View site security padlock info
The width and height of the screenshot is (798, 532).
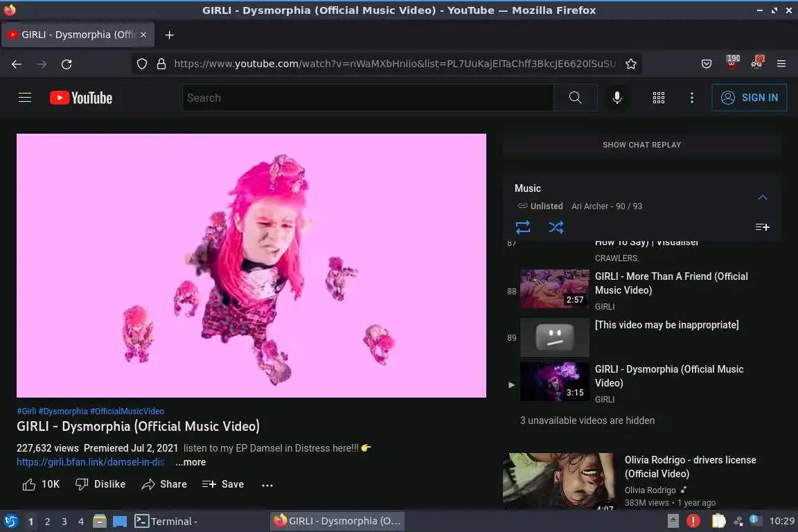[161, 64]
